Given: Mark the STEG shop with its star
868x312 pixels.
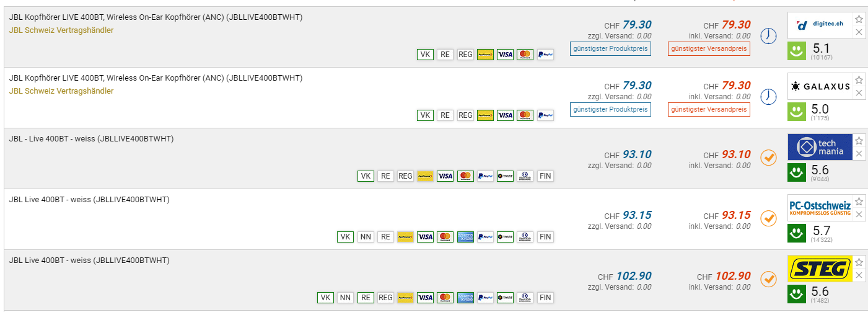Looking at the screenshot, I should coord(859,262).
